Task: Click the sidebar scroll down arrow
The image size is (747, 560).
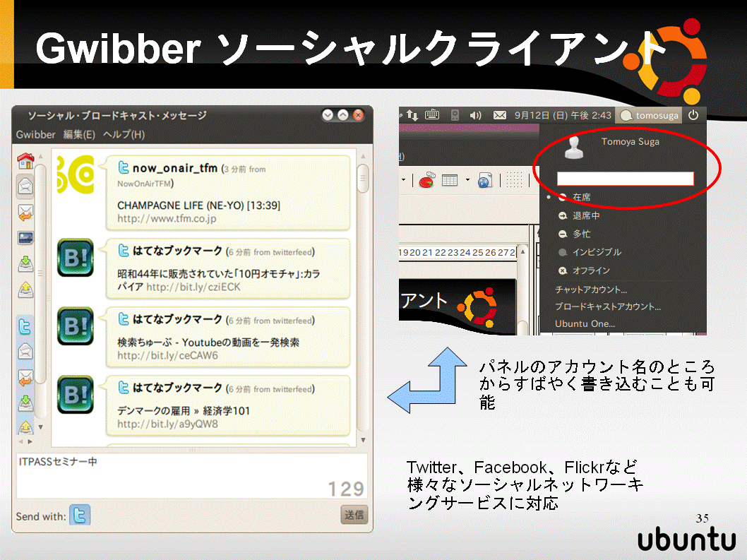Action: (x=40, y=427)
